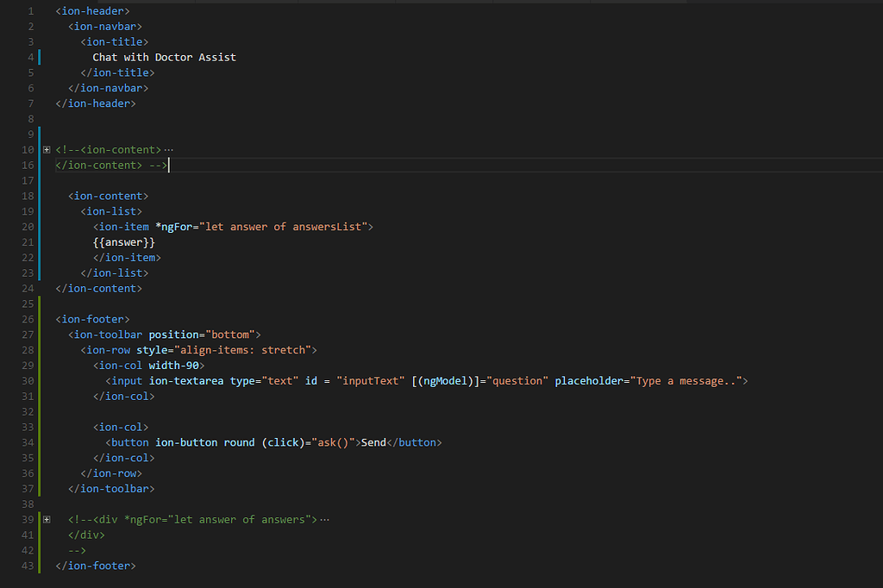Viewport: 883px width, 588px height.
Task: Click the {{answer}} interpolation text
Action: pos(124,242)
